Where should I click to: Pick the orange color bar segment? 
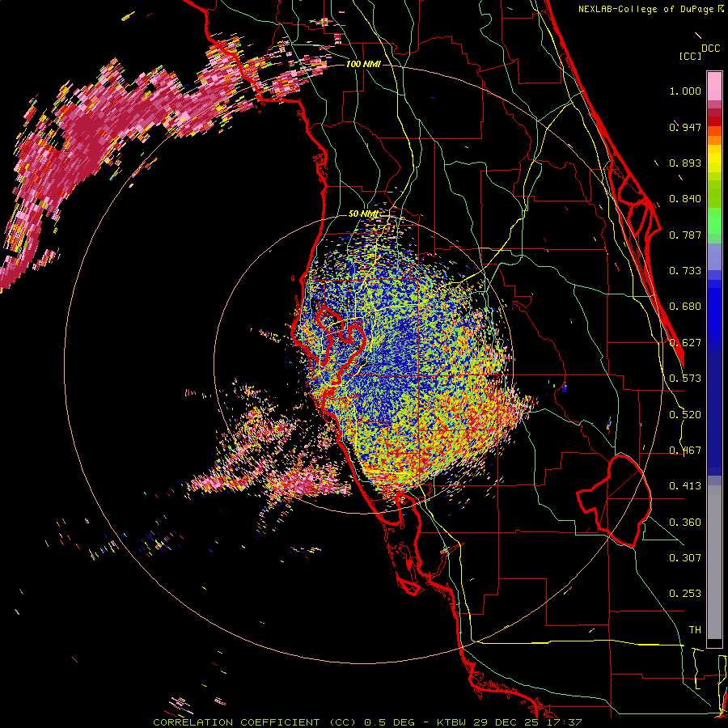pyautogui.click(x=714, y=140)
